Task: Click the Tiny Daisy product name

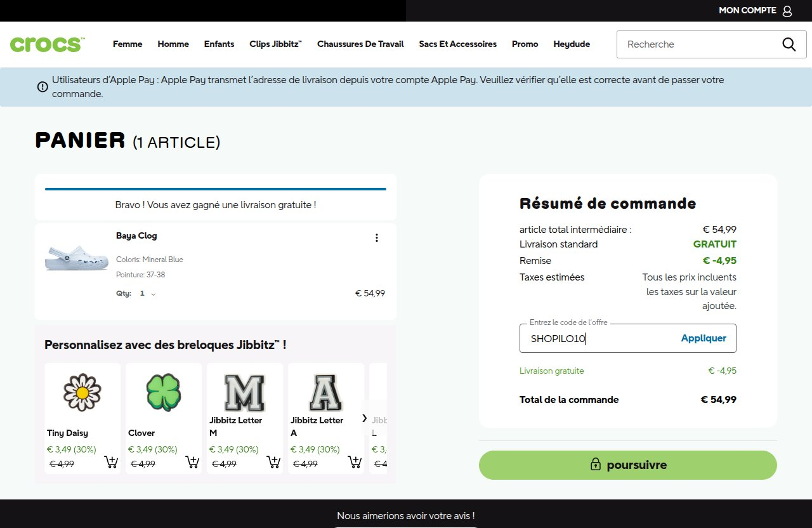Action: tap(67, 433)
